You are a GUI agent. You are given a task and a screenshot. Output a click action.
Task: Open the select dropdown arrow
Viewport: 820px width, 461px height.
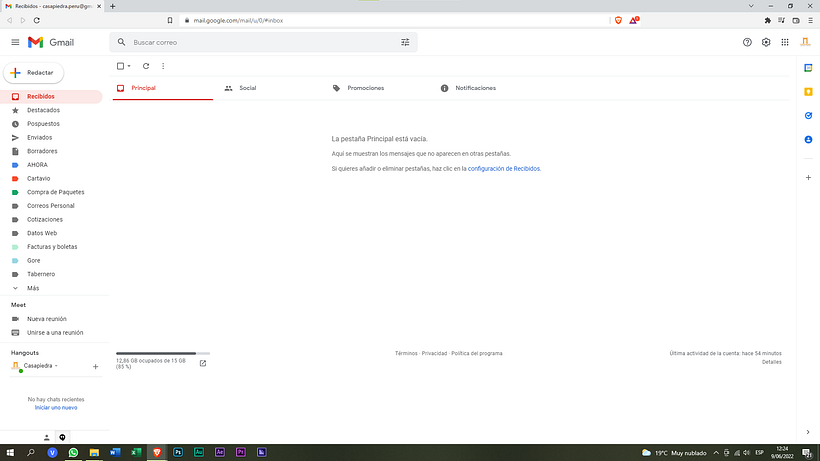tap(129, 66)
